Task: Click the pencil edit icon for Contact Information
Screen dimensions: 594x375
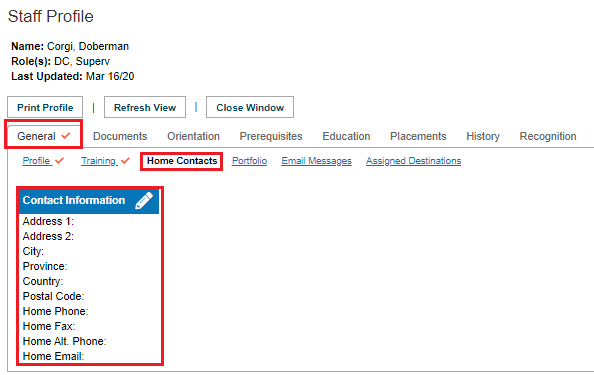Action: (x=144, y=200)
